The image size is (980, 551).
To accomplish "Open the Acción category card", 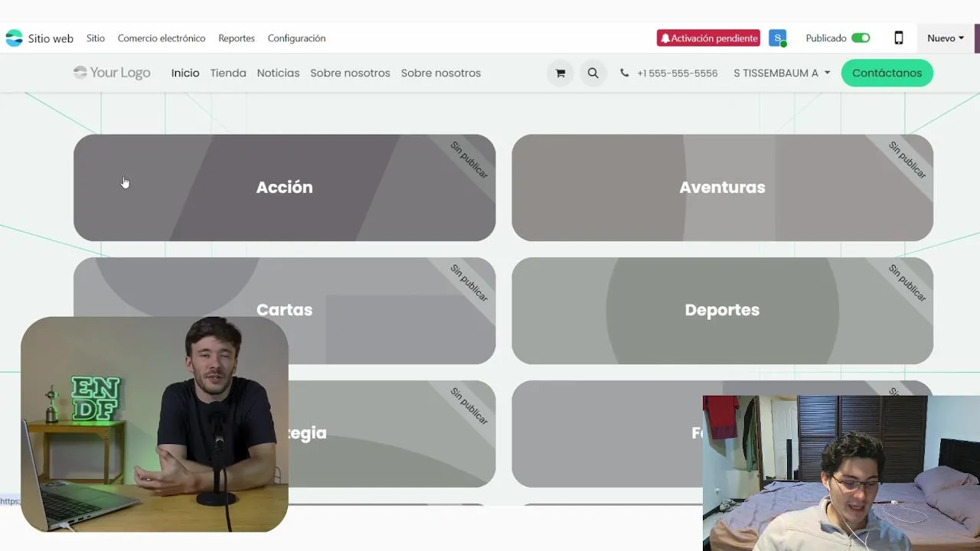I will pos(285,187).
